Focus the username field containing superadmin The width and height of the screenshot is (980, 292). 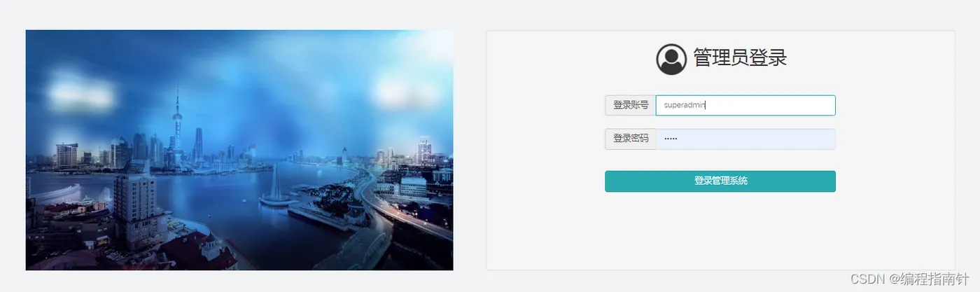(745, 105)
